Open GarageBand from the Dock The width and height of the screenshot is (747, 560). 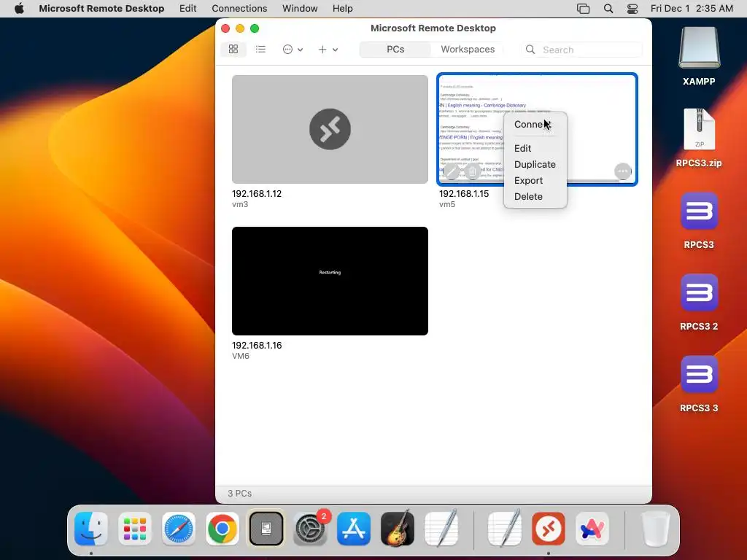coord(398,529)
